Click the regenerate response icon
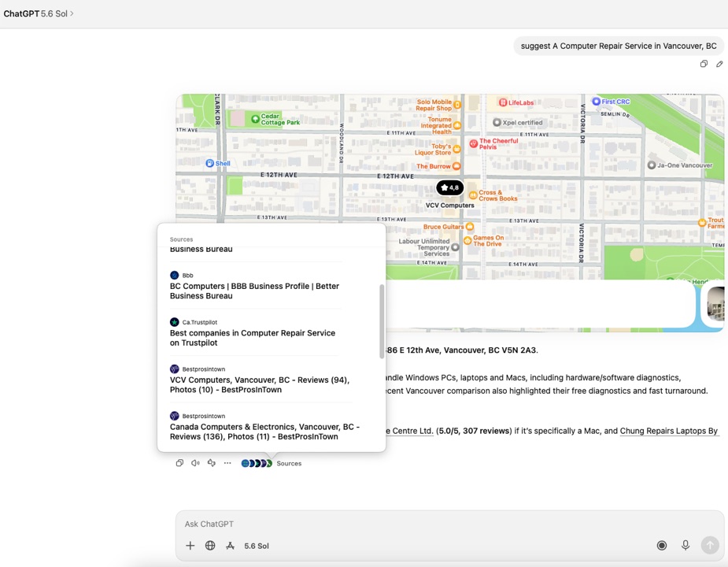This screenshot has height=567, width=728. (212, 463)
